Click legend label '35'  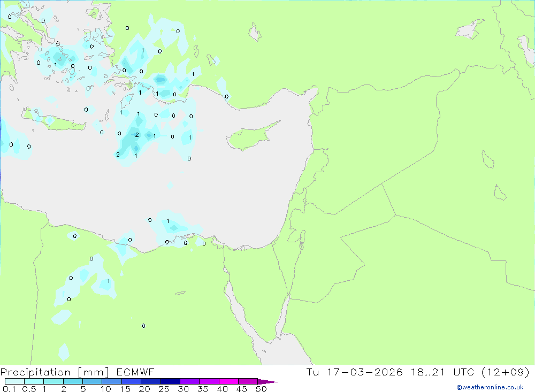click(203, 389)
